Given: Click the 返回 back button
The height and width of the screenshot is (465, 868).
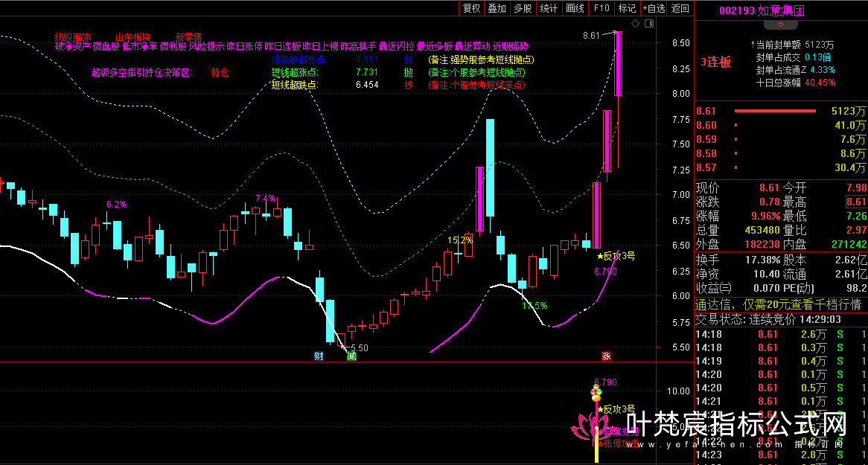Looking at the screenshot, I should (x=680, y=7).
